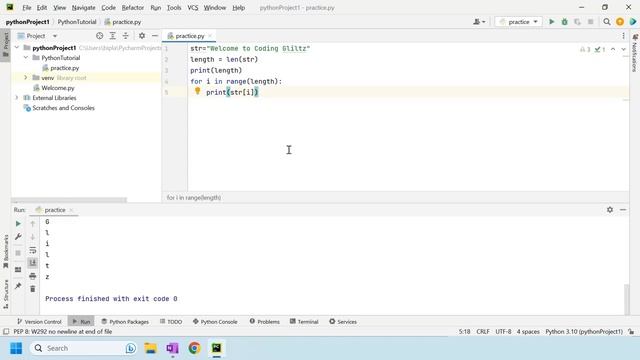Open the practice run configuration dropdown
This screenshot has height=360, width=640.
[518, 22]
